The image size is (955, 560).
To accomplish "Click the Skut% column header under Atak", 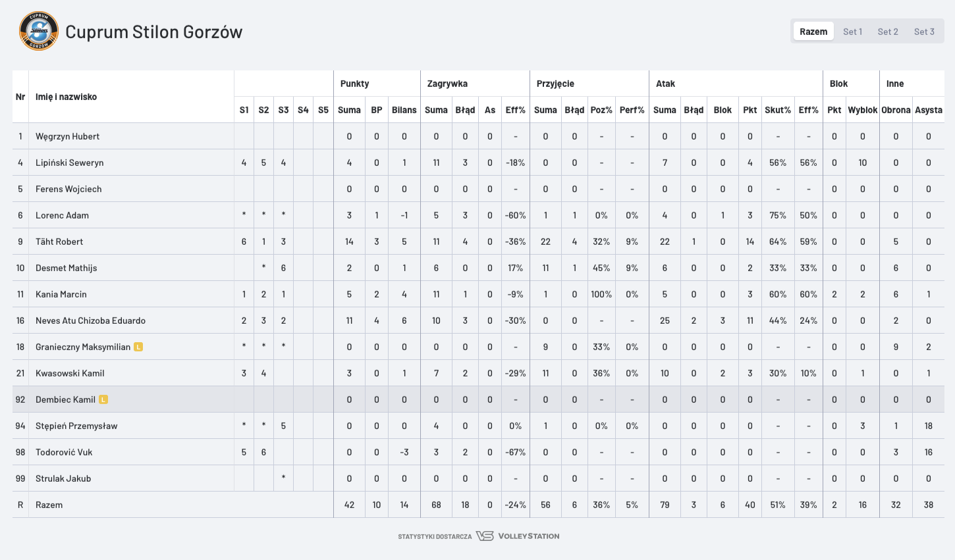I will pyautogui.click(x=777, y=110).
